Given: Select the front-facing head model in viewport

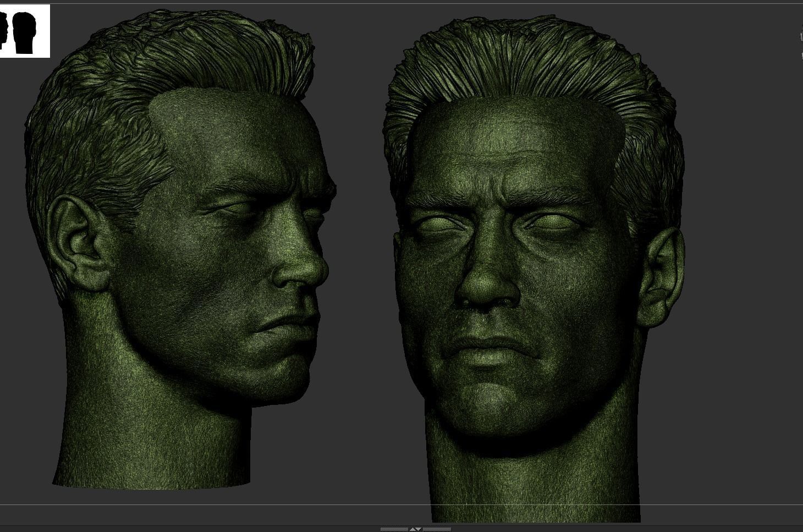Looking at the screenshot, I should click(x=534, y=270).
